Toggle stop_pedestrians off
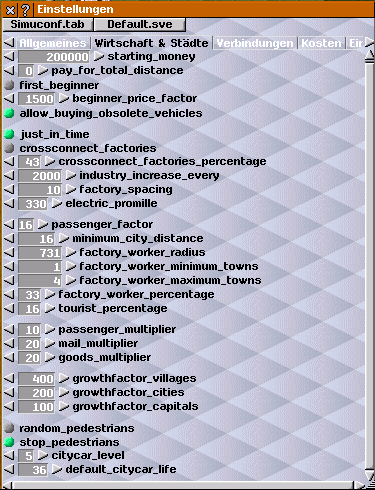This screenshot has height=490, width=375. [x=9, y=442]
